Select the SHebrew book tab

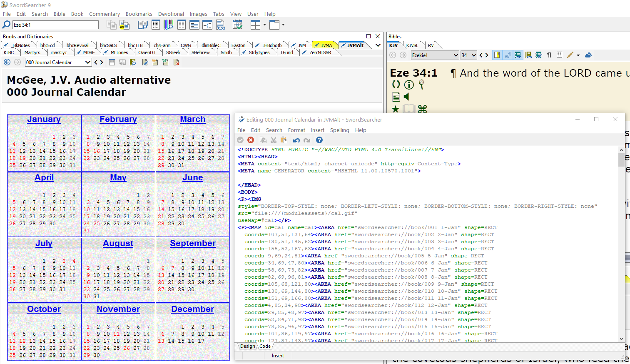[200, 52]
